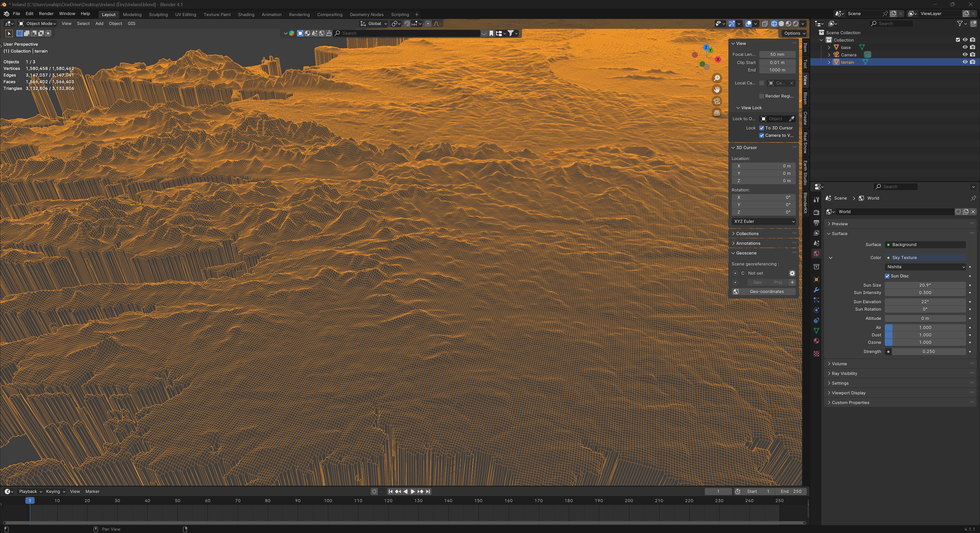Open the GIS menu

(x=131, y=23)
